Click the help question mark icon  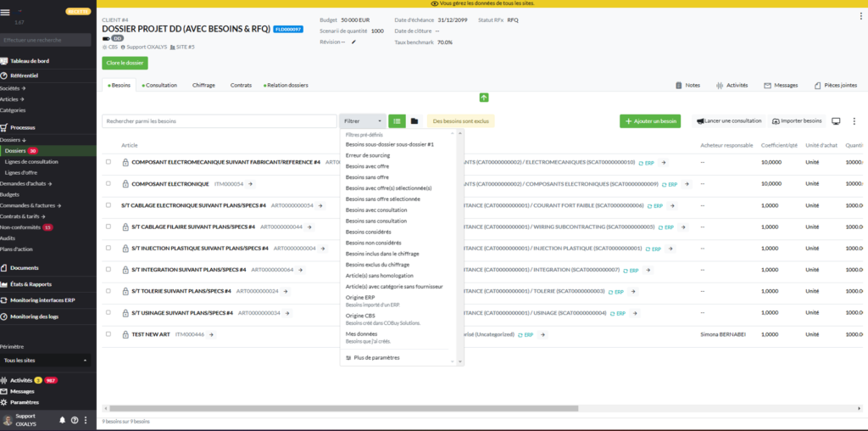coord(75,420)
